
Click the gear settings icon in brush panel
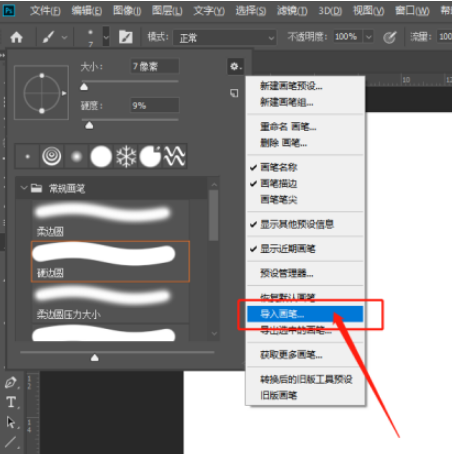click(x=235, y=67)
